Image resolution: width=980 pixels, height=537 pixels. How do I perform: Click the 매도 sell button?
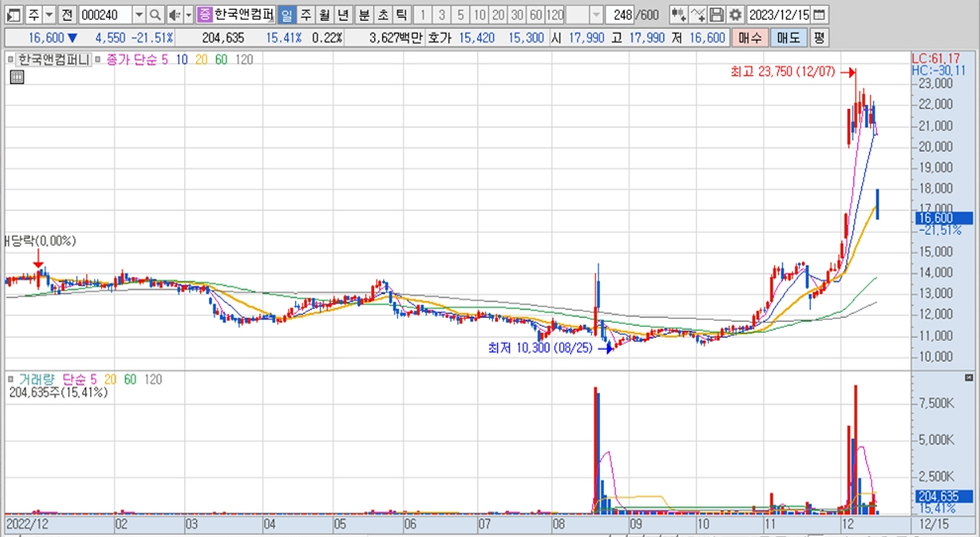tap(788, 38)
